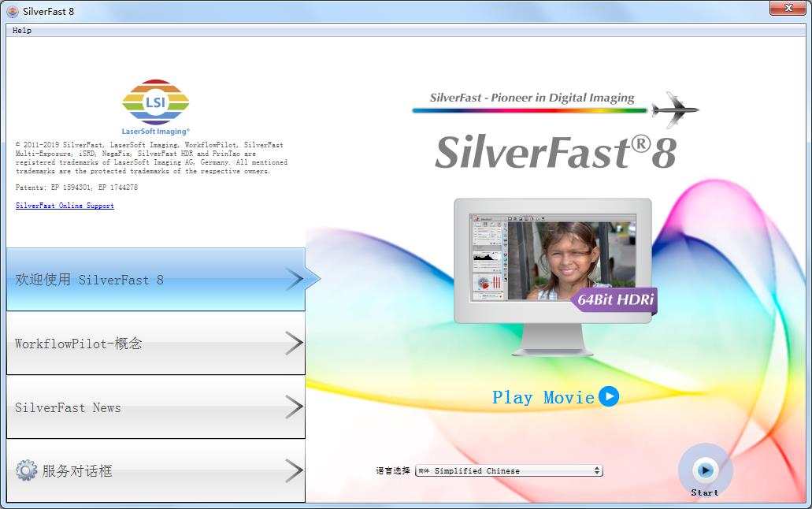Open the 服务对话框 service dialog section
This screenshot has width=812, height=509.
point(155,470)
